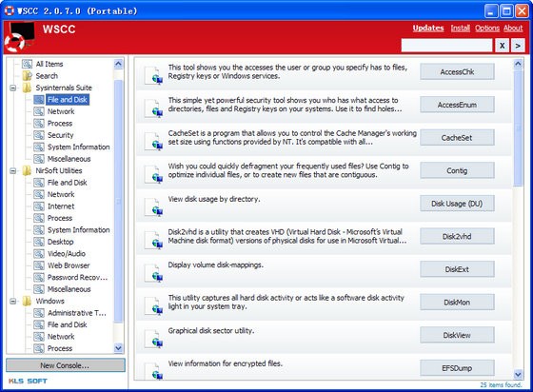533x392 pixels.
Task: Click the Search folder icon in tree
Action: pyautogui.click(x=27, y=76)
